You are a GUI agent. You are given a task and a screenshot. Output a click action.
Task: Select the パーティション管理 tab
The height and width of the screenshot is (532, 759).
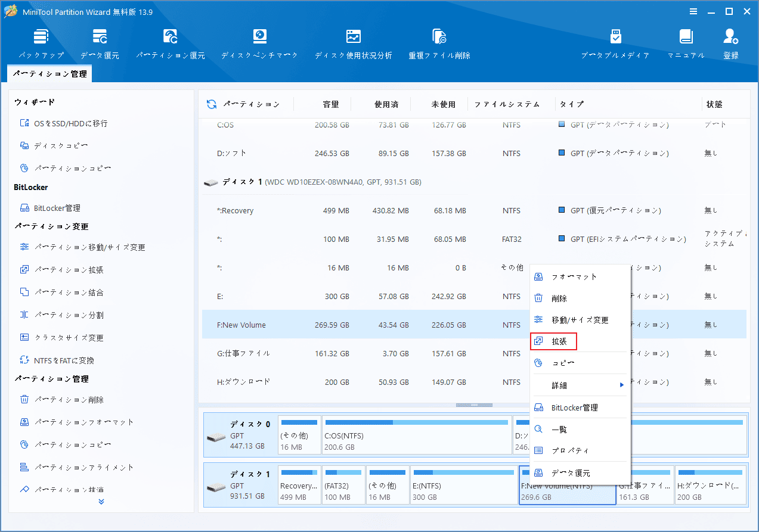pos(50,74)
